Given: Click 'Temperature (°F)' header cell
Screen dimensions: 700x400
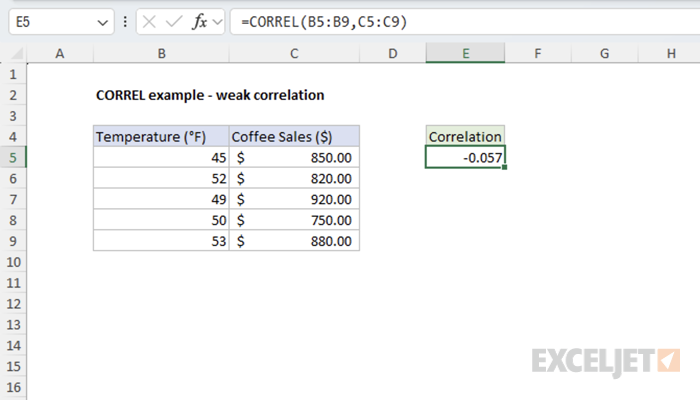Looking at the screenshot, I should [161, 137].
